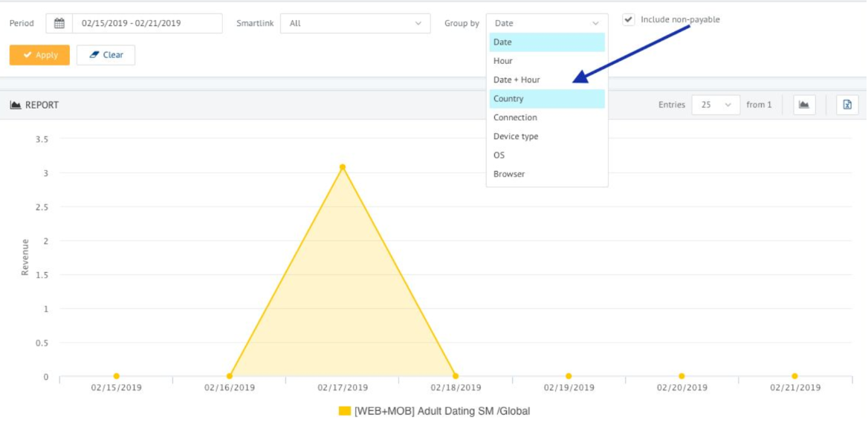Toggle the yellow legend swatch for Adult Dating
Image resolution: width=868 pixels, height=431 pixels.
click(344, 411)
